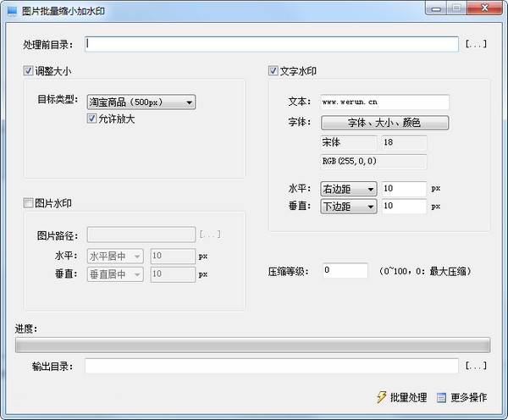
Task: Toggle the 调整大小 checkbox
Action: (29, 71)
